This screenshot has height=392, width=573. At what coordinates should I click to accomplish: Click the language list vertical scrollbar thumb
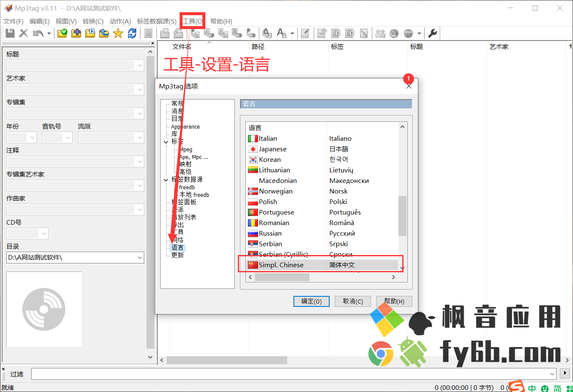point(402,216)
